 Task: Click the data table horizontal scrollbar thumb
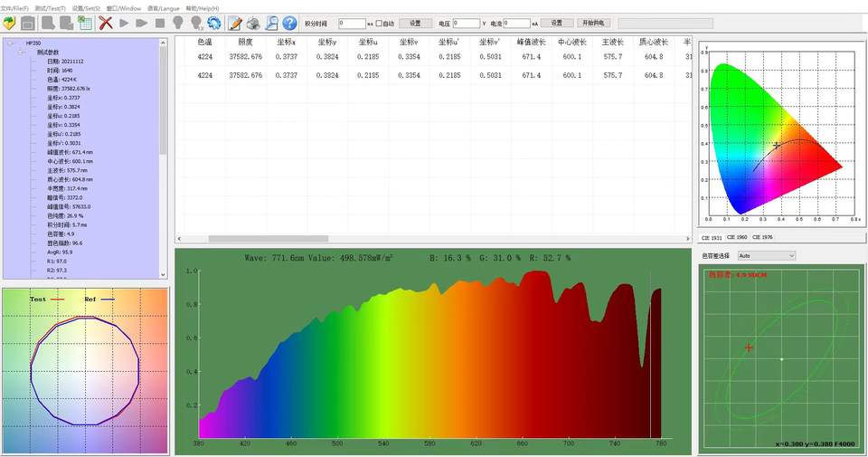point(269,239)
